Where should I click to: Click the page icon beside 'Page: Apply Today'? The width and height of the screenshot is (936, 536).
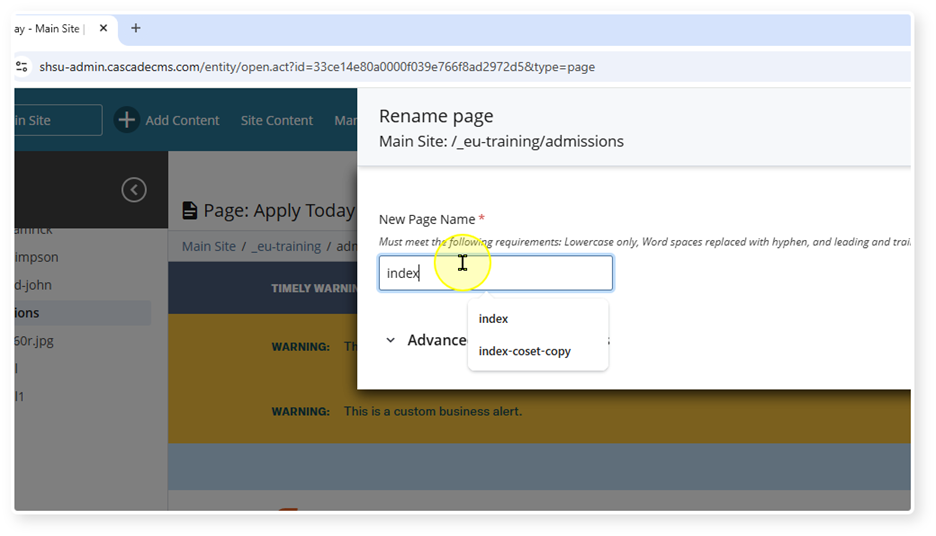[190, 210]
